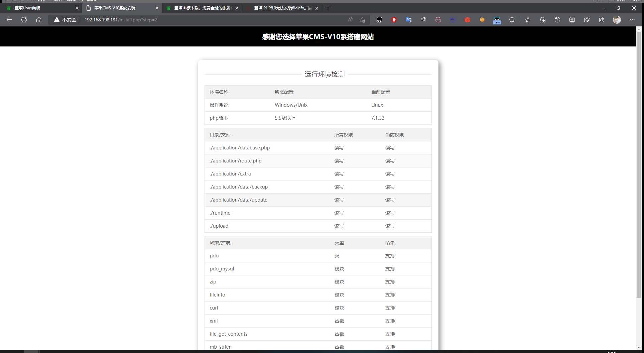Image resolution: width=644 pixels, height=353 pixels.
Task: Click the scrollbar down arrow
Action: click(639, 347)
